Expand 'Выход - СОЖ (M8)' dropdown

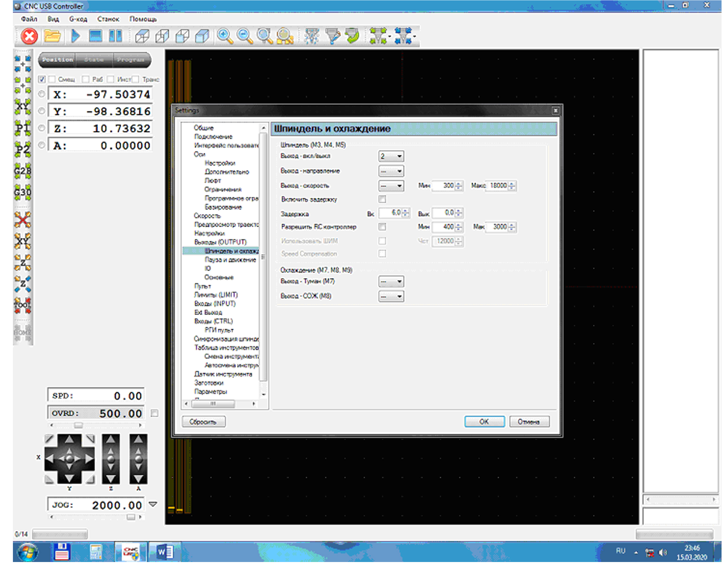coord(391,296)
